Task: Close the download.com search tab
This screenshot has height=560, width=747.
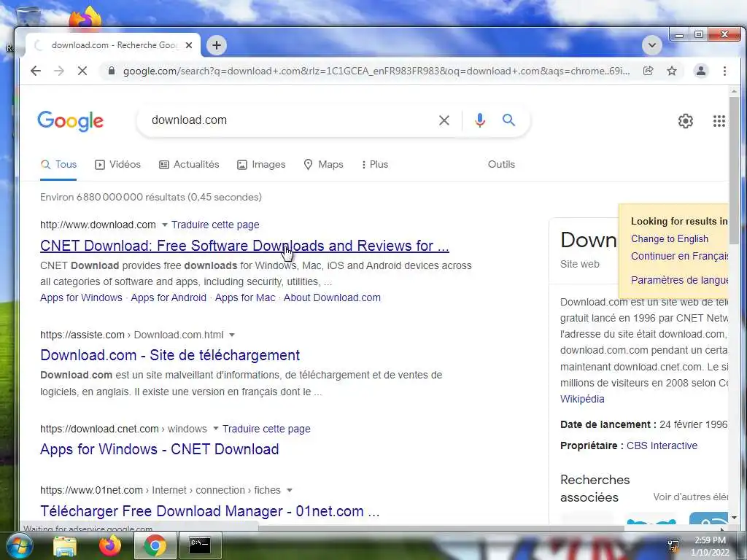Action: tap(189, 45)
